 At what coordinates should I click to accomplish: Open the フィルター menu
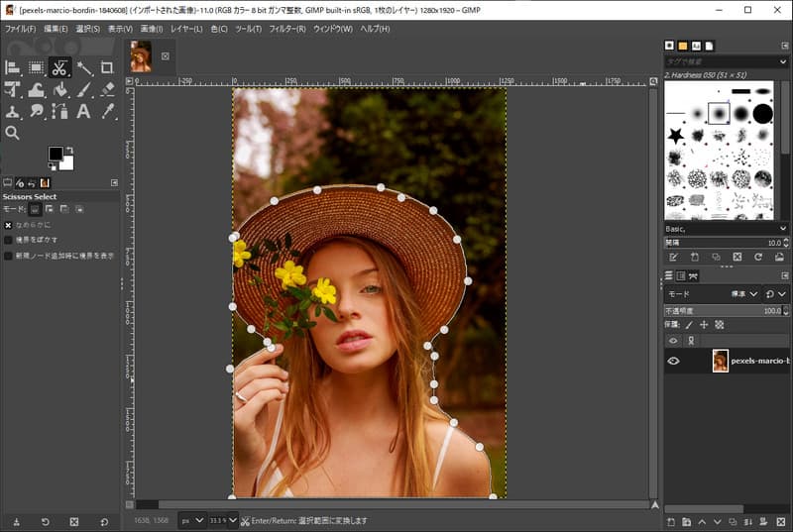click(x=287, y=29)
